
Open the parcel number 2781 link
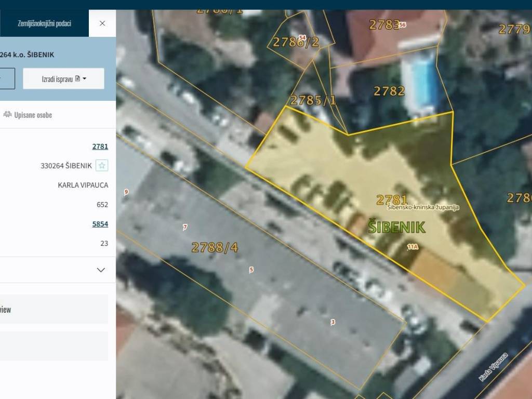100,147
